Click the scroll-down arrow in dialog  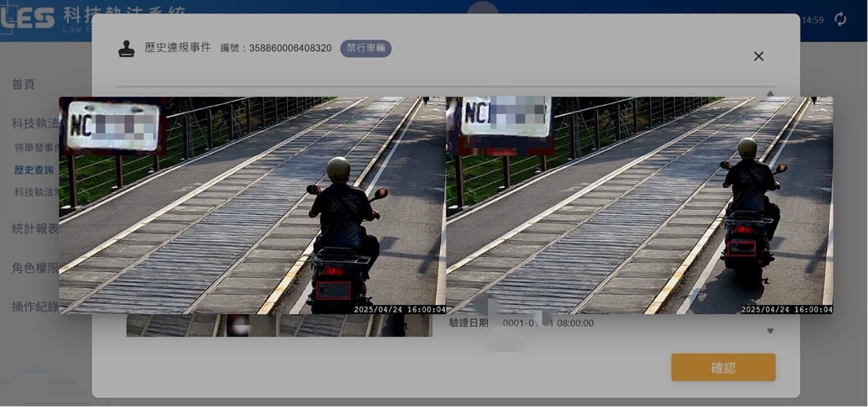[x=770, y=331]
